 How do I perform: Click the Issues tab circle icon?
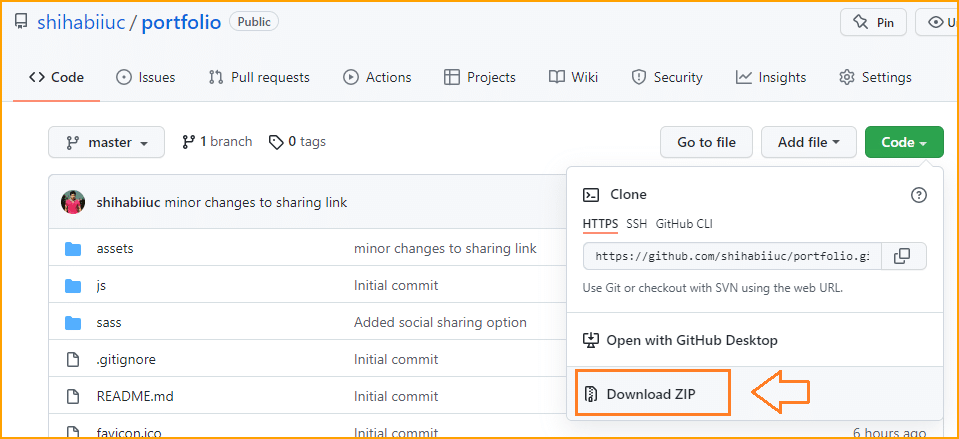pos(124,78)
